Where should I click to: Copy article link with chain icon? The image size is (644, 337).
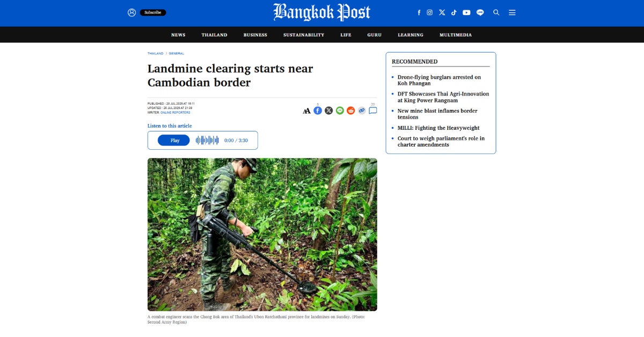362,111
